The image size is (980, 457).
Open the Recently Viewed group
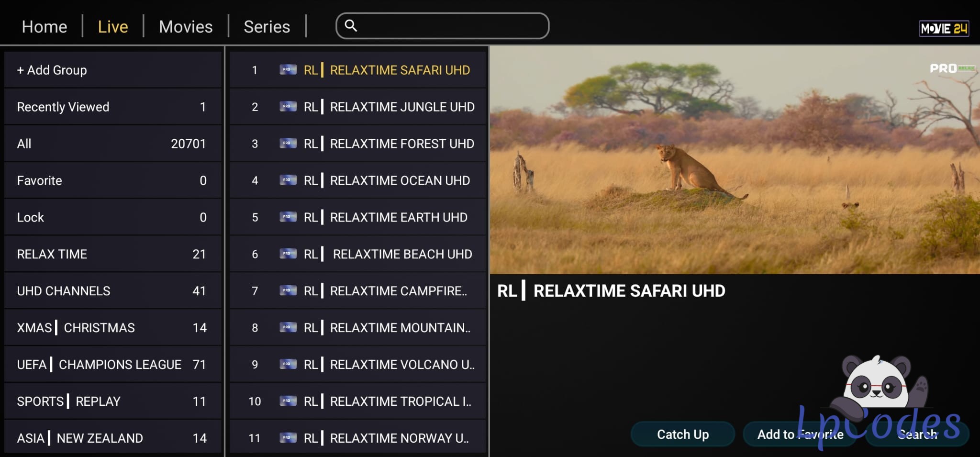click(113, 107)
